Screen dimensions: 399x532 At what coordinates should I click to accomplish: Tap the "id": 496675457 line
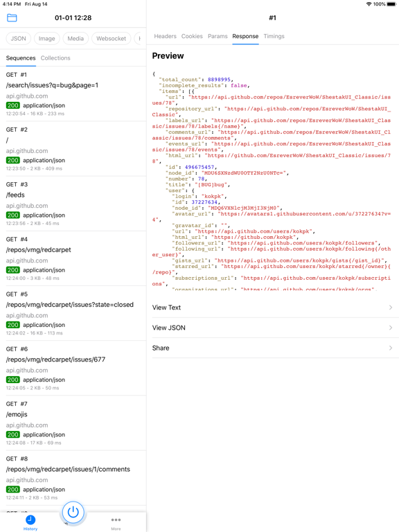click(191, 167)
